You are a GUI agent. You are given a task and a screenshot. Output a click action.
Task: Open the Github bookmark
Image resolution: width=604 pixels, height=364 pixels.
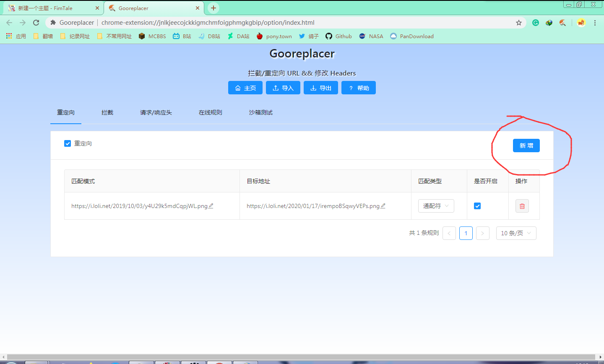click(338, 36)
